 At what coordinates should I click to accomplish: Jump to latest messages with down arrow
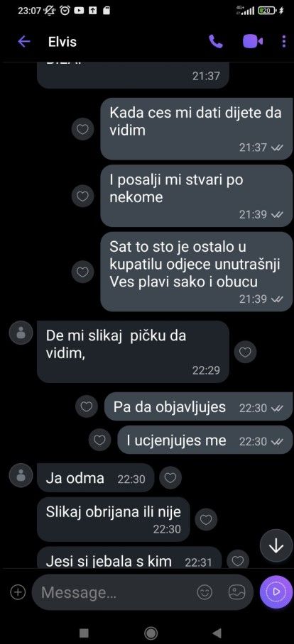[276, 545]
